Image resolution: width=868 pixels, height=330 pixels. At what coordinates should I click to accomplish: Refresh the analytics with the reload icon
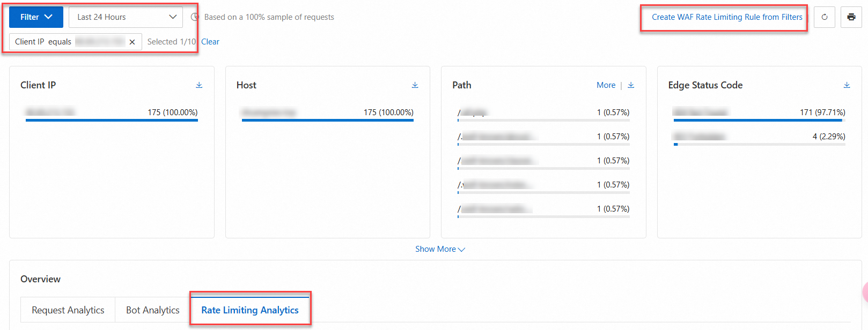[x=825, y=17]
